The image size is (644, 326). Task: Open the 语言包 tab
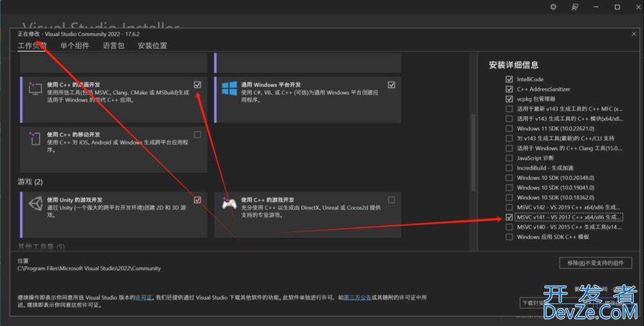tap(114, 46)
